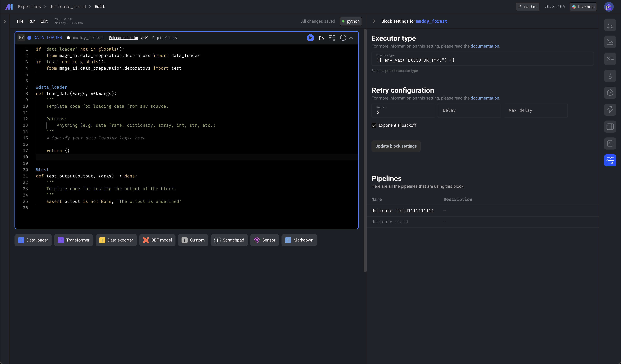The height and width of the screenshot is (364, 621).
Task: Open the File menu
Action: (20, 21)
